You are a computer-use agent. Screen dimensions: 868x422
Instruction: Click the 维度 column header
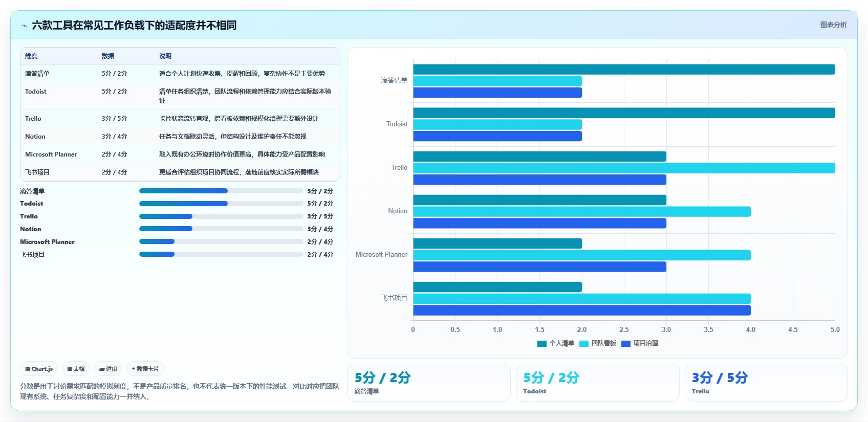31,56
